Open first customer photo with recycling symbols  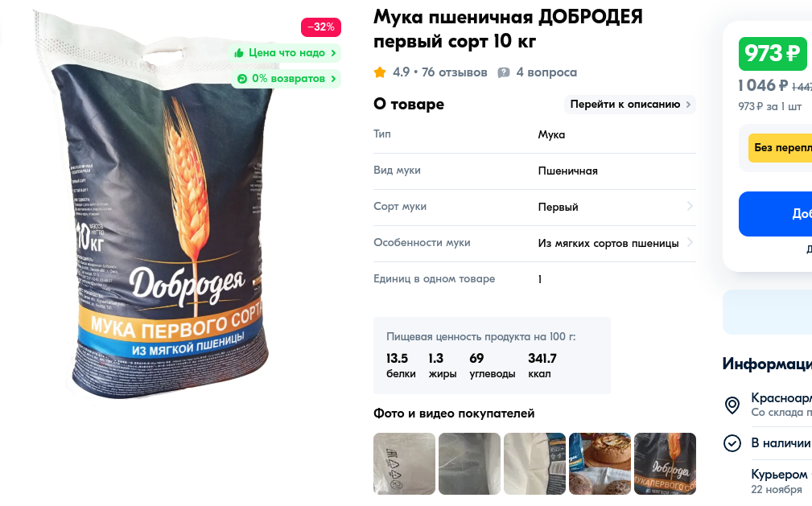(405, 463)
